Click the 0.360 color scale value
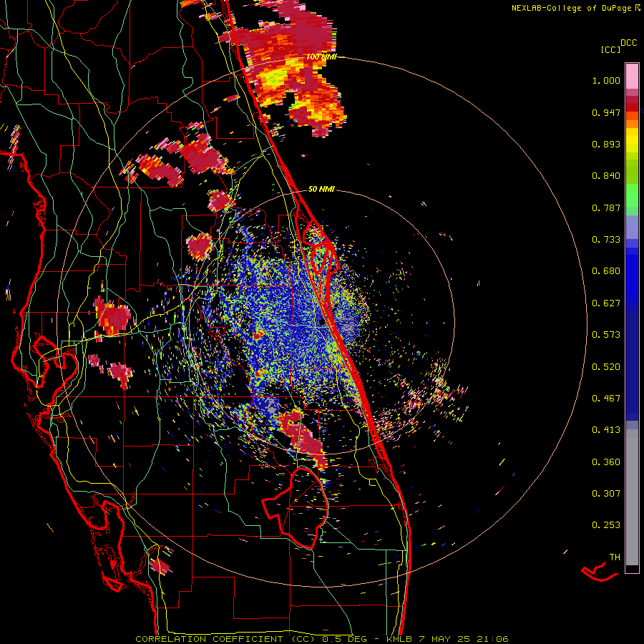The width and height of the screenshot is (644, 644). tap(606, 462)
